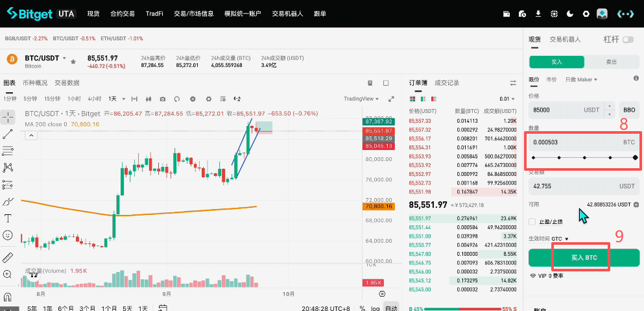Image resolution: width=644 pixels, height=311 pixels.
Task: Open the BGB/USDT ticker link
Action: tap(27, 38)
